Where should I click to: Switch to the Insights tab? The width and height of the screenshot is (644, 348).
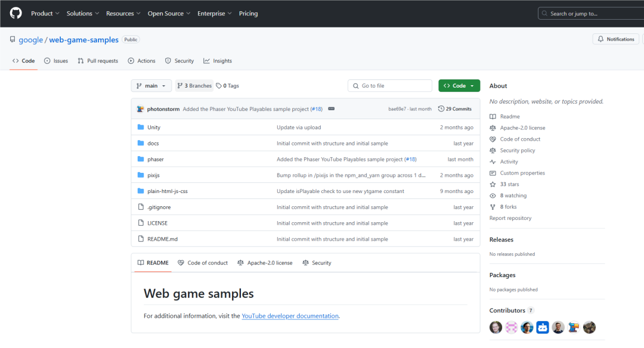coord(218,61)
